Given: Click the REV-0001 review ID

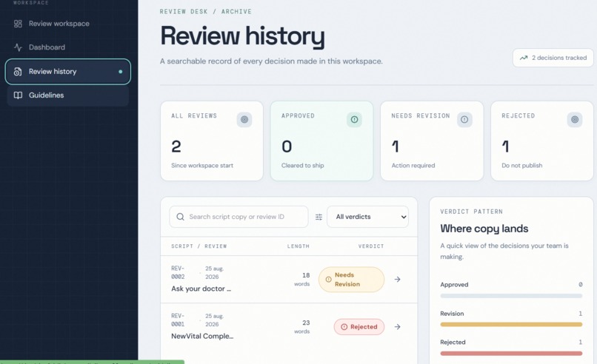Looking at the screenshot, I should 179,320.
